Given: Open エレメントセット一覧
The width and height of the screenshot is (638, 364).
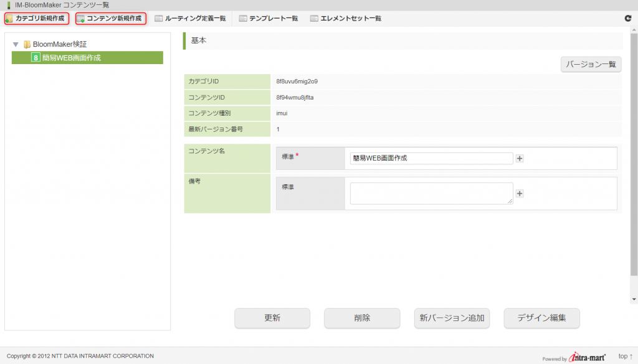Looking at the screenshot, I should (x=345, y=18).
